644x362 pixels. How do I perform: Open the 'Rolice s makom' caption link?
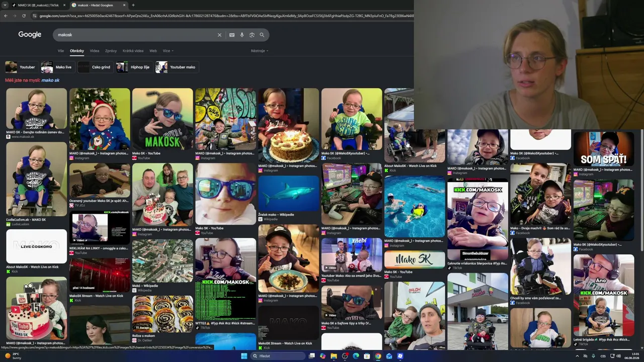pyautogui.click(x=143, y=336)
